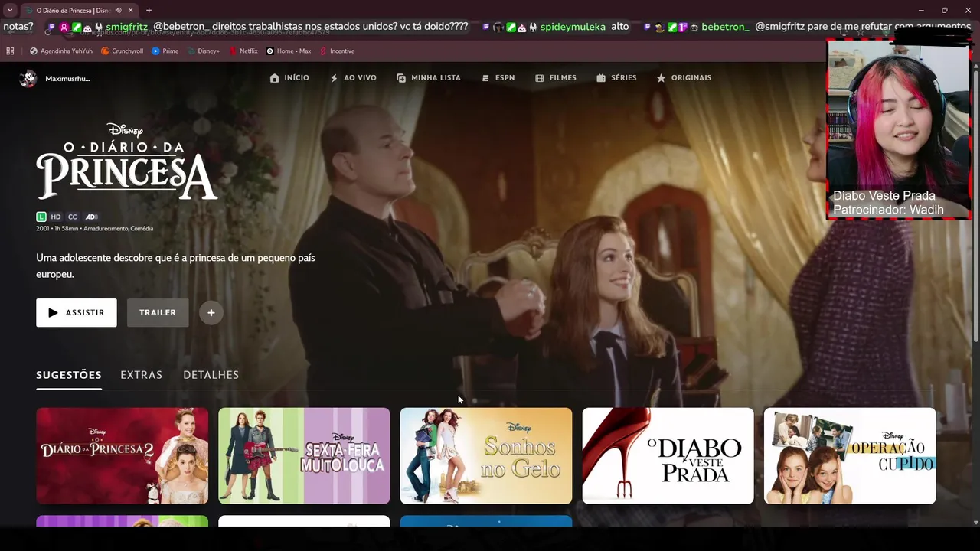The height and width of the screenshot is (551, 980).
Task: Open the Filmes film icon
Action: (x=539, y=78)
